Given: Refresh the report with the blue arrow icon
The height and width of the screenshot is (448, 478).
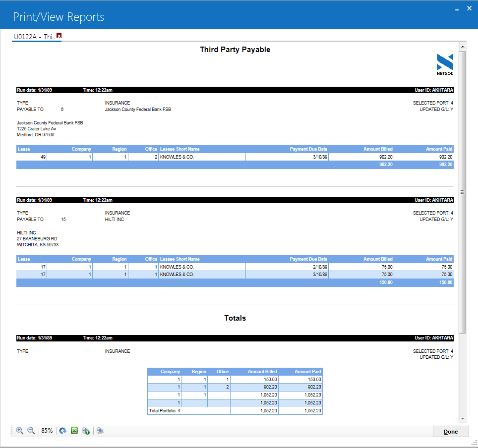Looking at the screenshot, I should (x=63, y=431).
